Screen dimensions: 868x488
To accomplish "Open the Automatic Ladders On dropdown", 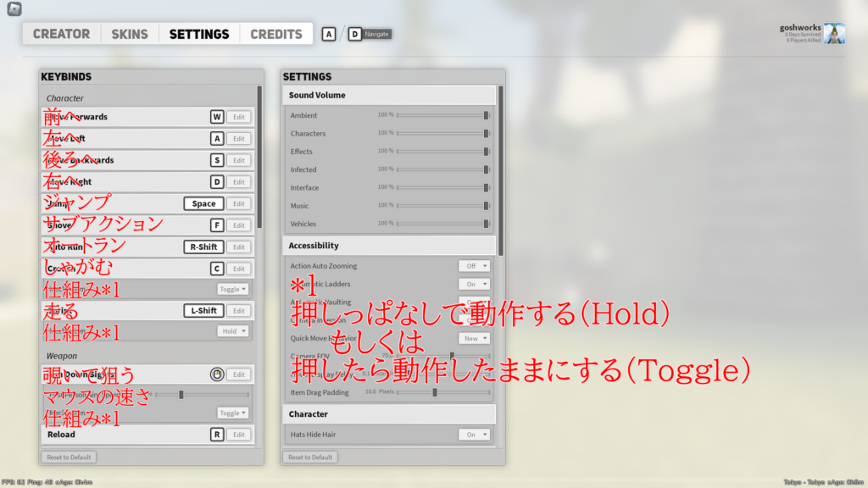I will 474,284.
